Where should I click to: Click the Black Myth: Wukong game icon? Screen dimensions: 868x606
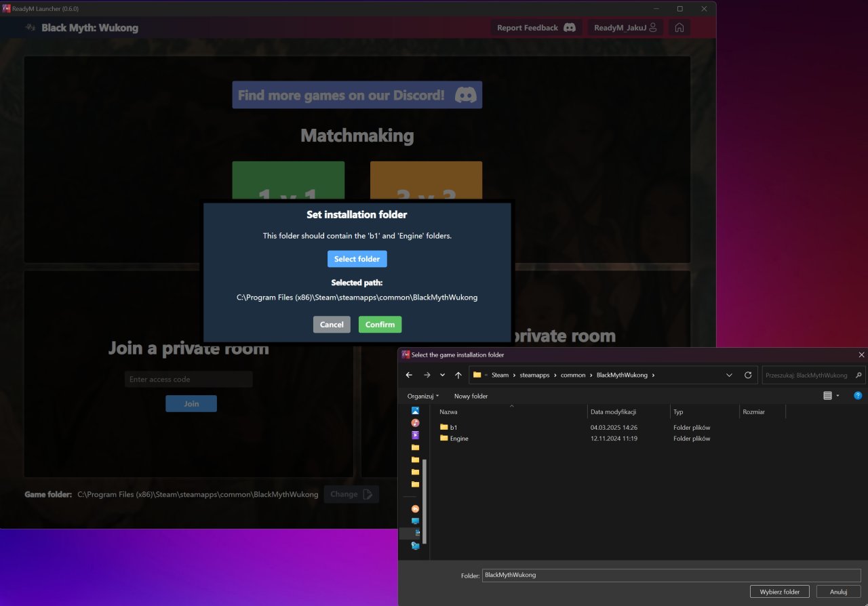pos(30,28)
